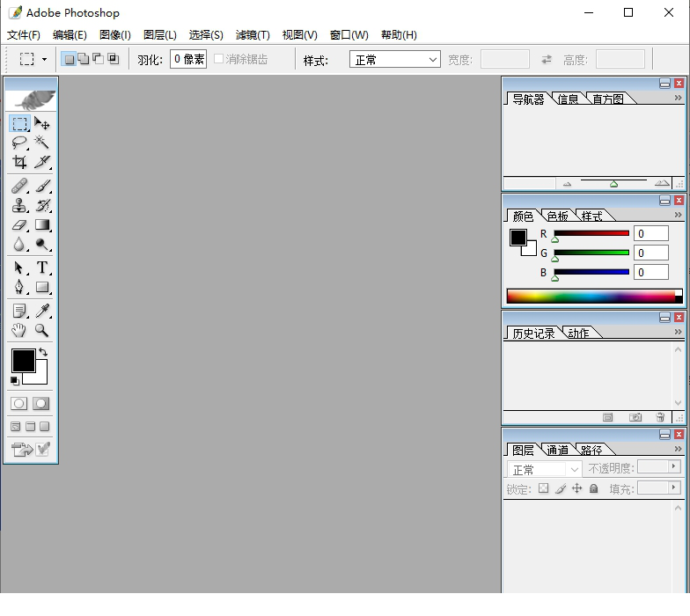Reset default foreground and background colors
690x616 pixels.
(x=14, y=380)
